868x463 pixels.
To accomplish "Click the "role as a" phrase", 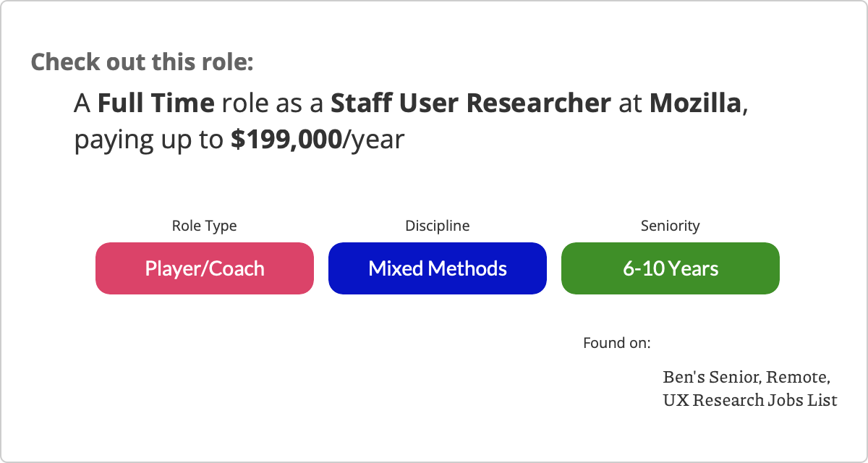I will [272, 103].
